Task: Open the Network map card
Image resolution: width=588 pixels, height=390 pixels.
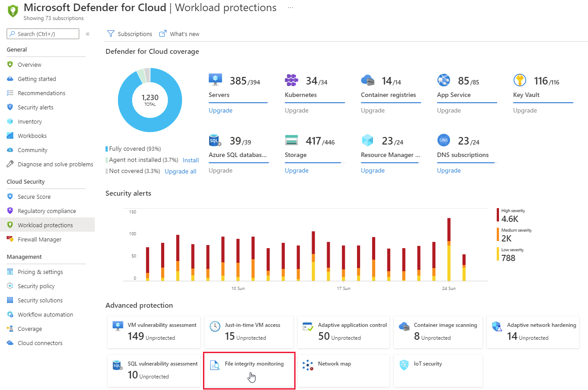Action: click(344, 371)
